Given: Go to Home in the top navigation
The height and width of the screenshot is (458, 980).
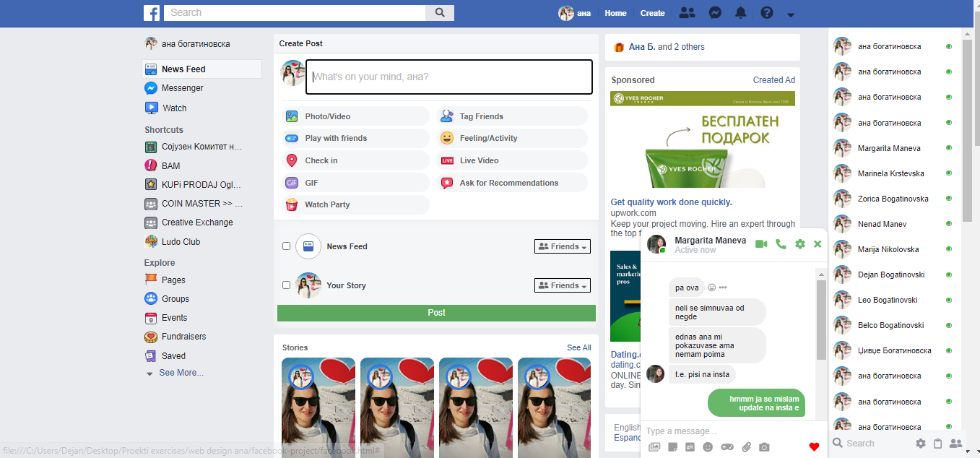Looking at the screenshot, I should coord(615,13).
